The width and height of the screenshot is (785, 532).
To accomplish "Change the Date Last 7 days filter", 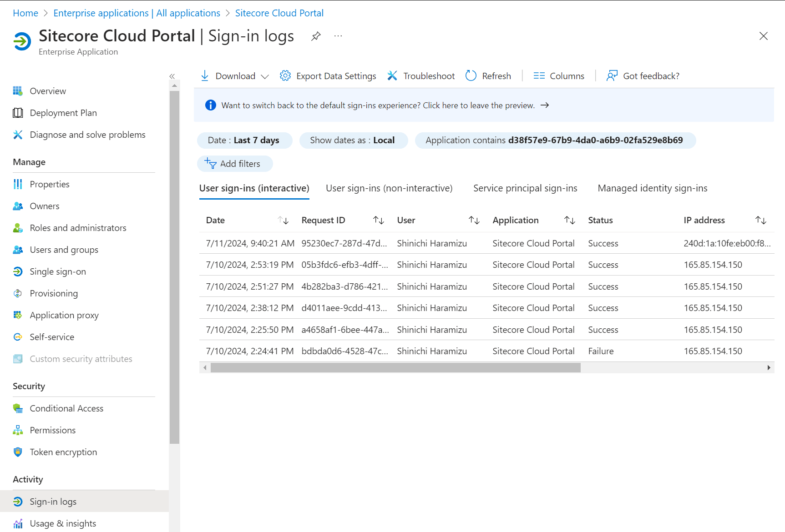I will point(244,141).
